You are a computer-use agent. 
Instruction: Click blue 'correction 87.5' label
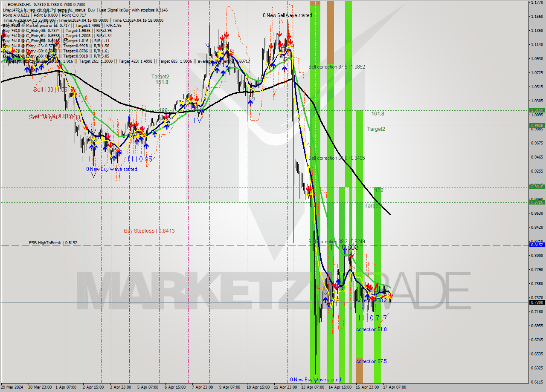click(x=372, y=361)
